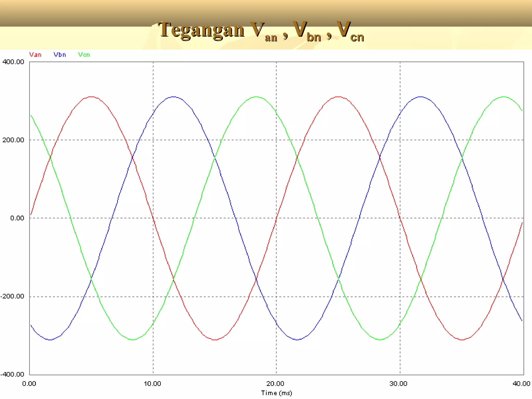Click the 10.00 time axis label
The height and width of the screenshot is (399, 532).
click(152, 384)
